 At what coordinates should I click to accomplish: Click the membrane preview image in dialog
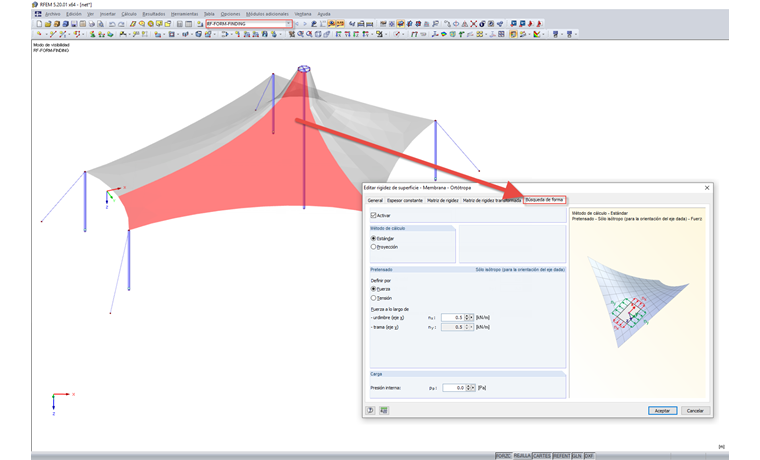pyautogui.click(x=638, y=301)
